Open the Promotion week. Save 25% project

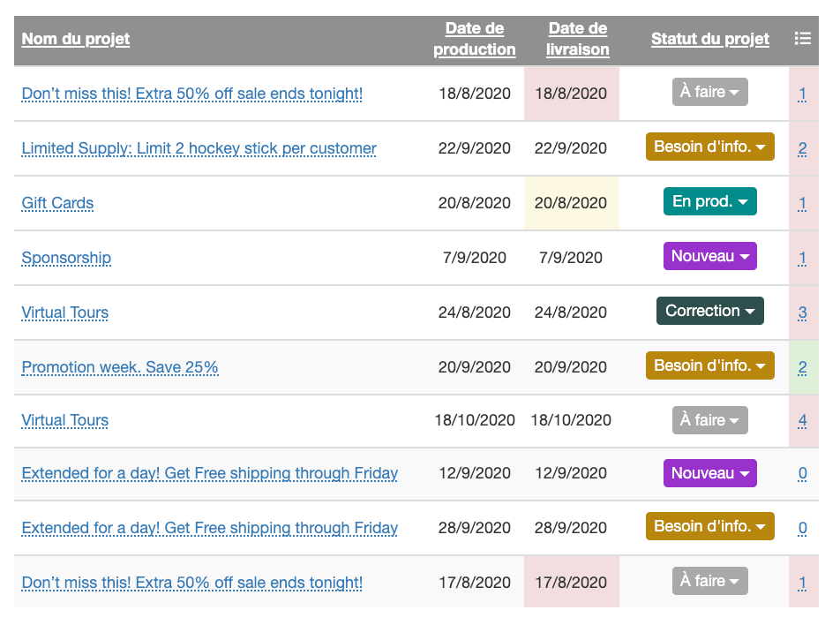click(x=120, y=367)
